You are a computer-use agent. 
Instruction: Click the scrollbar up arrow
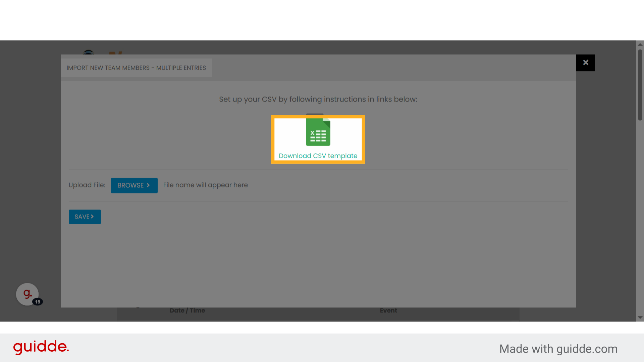640,44
